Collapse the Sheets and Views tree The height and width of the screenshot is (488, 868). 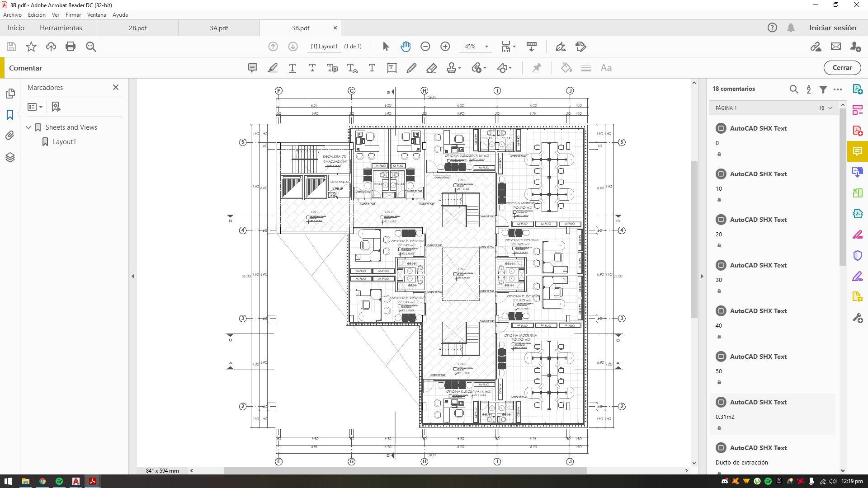[x=28, y=127]
